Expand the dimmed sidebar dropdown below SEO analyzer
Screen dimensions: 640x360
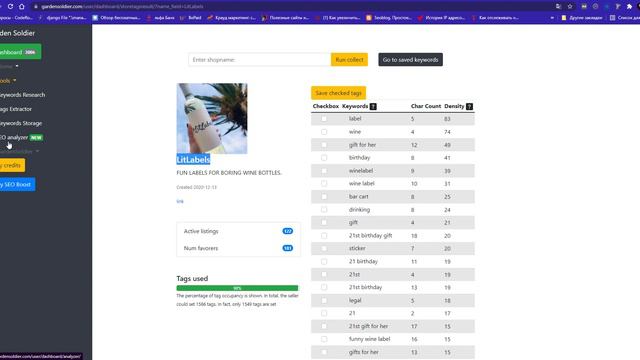[x=20, y=151]
